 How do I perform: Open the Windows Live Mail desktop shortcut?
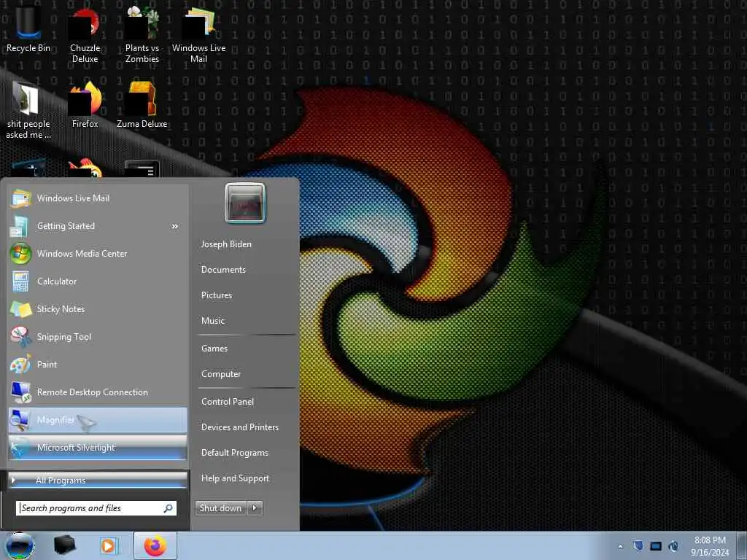[198, 35]
